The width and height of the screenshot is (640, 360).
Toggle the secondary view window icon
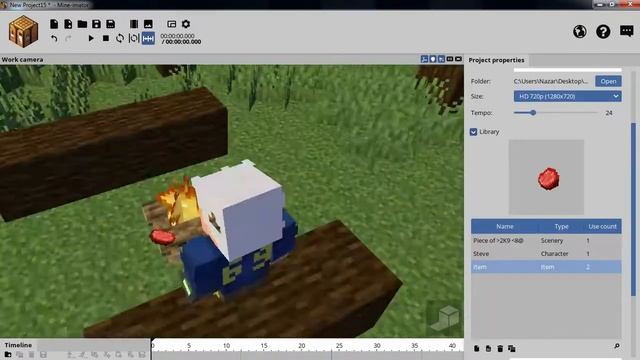pos(171,24)
